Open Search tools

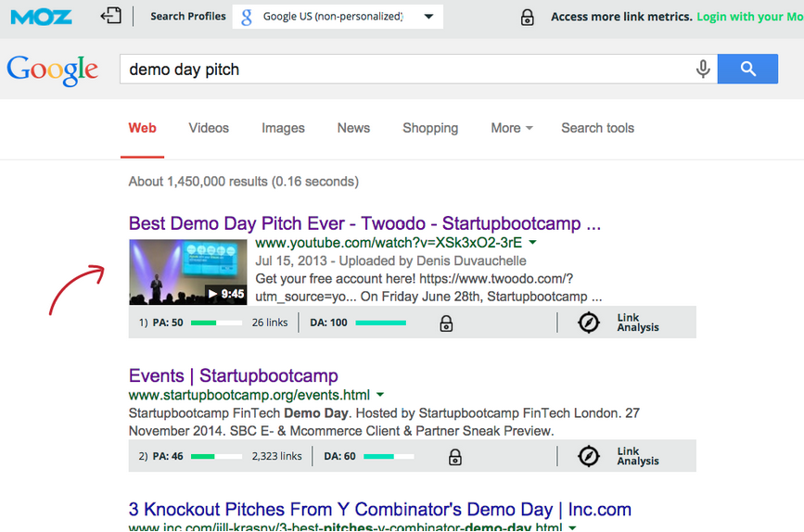pyautogui.click(x=597, y=128)
